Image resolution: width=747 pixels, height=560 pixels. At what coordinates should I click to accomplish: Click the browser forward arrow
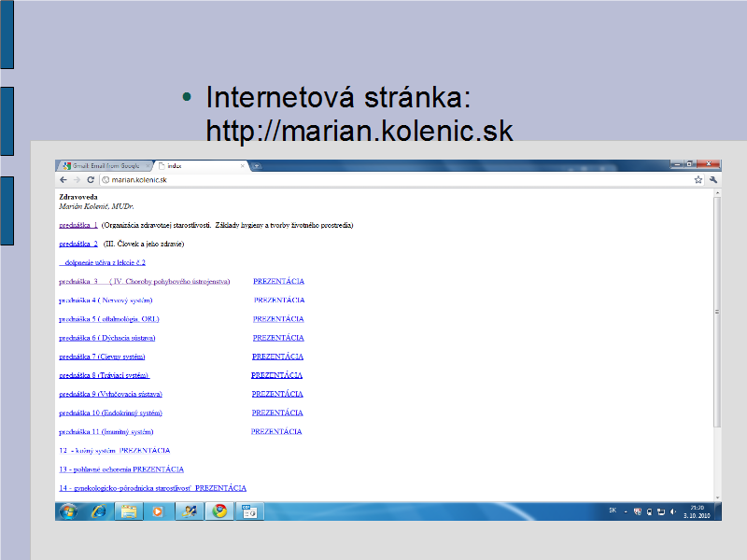77,179
